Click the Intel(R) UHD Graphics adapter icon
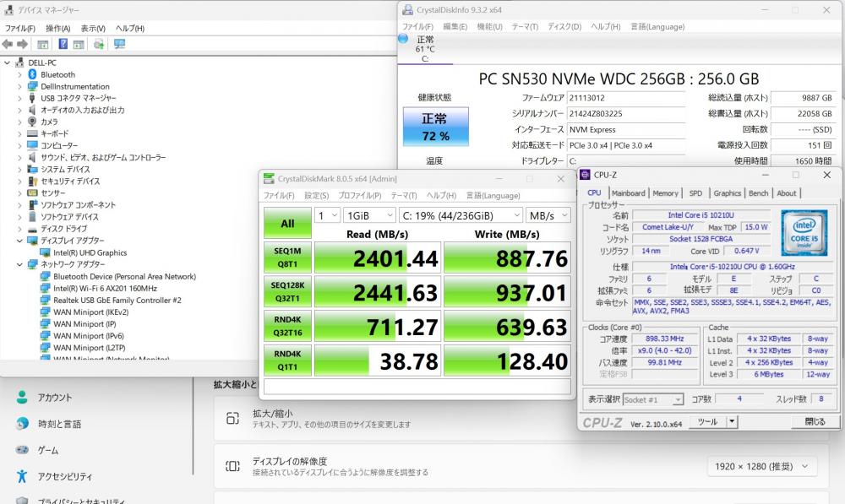845x504 pixels. point(46,252)
